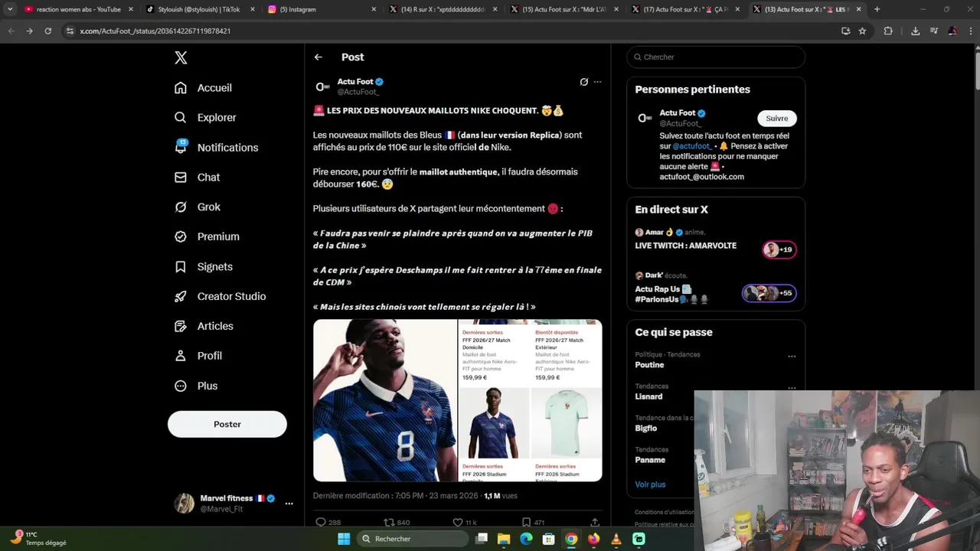Open the Nike shop screenshot image
The width and height of the screenshot is (980, 551).
coord(531,400)
